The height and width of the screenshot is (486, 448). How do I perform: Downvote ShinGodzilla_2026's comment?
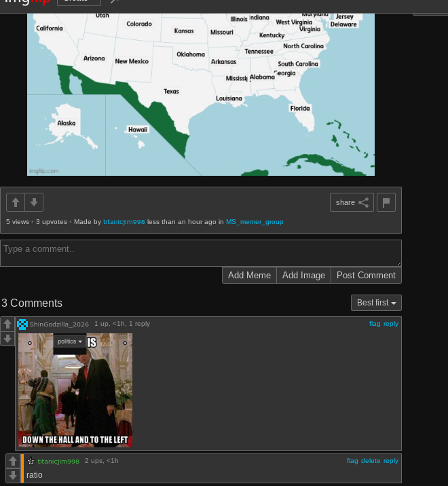coord(7,339)
